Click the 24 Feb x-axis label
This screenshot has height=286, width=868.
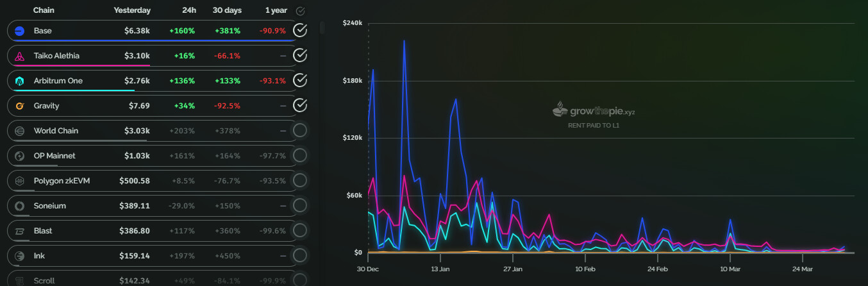click(658, 269)
